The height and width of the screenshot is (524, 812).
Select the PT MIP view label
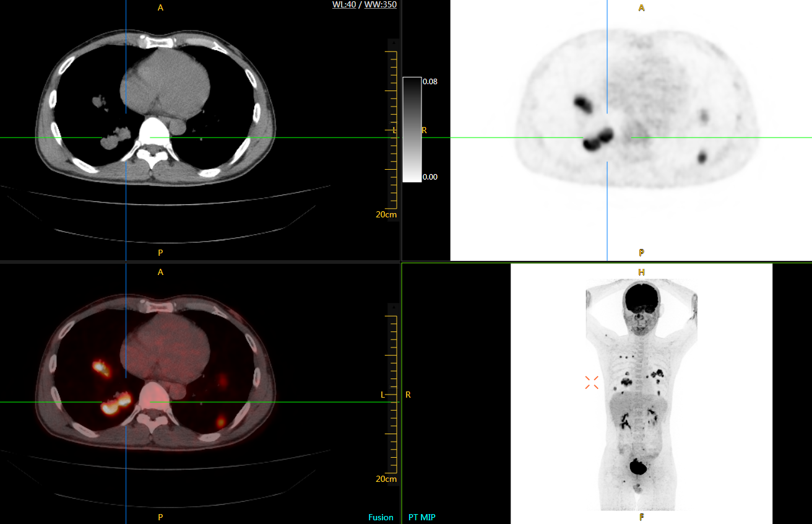(x=421, y=517)
